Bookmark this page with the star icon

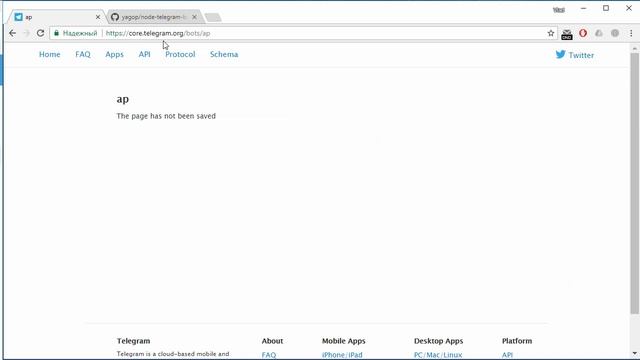(551, 33)
